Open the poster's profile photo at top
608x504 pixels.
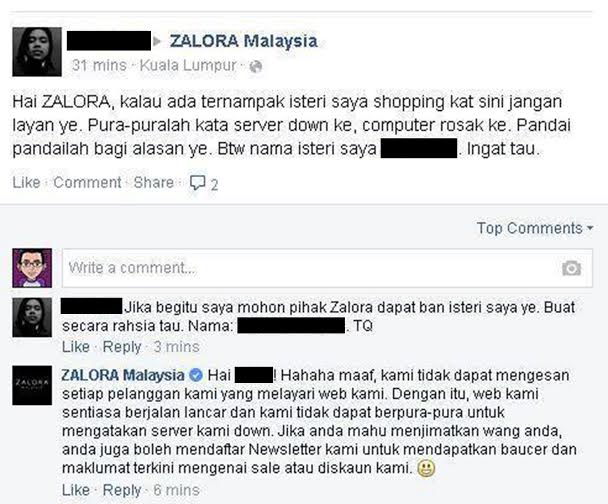(x=37, y=52)
